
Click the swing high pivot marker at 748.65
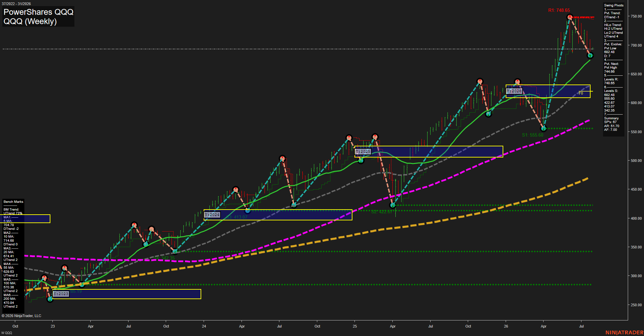click(x=570, y=17)
